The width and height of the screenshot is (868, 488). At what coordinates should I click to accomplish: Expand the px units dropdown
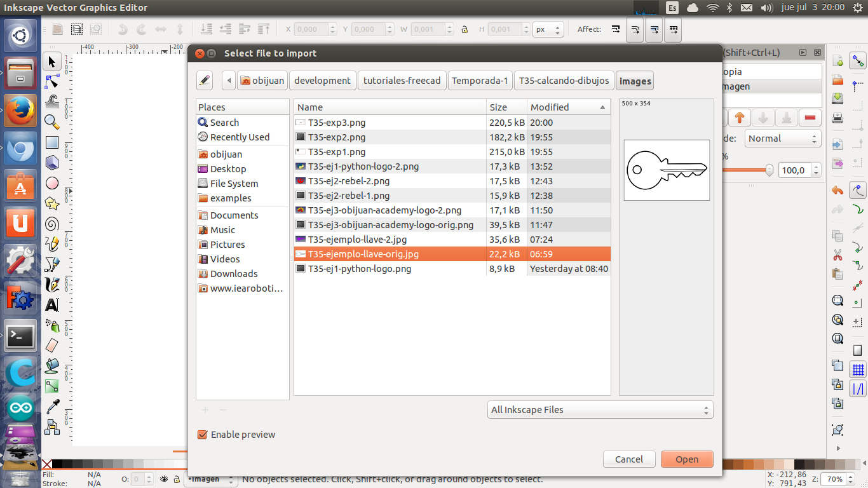[549, 30]
